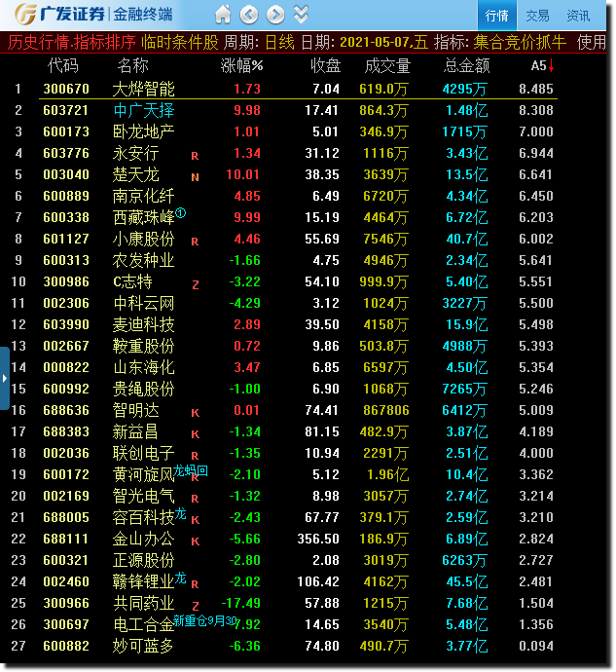Screen dimensions: 616x672
Task: Expand the left side panel handle
Action: click(x=4, y=379)
